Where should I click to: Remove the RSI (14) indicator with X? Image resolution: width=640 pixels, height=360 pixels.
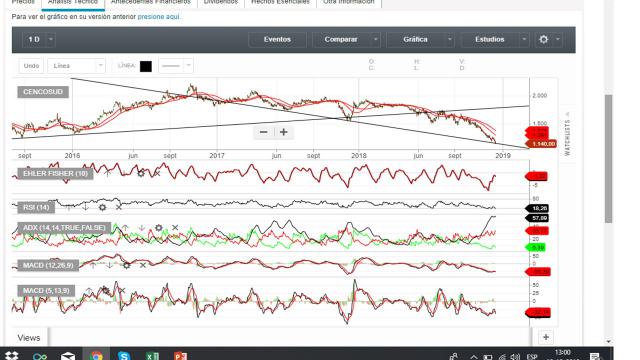click(119, 207)
